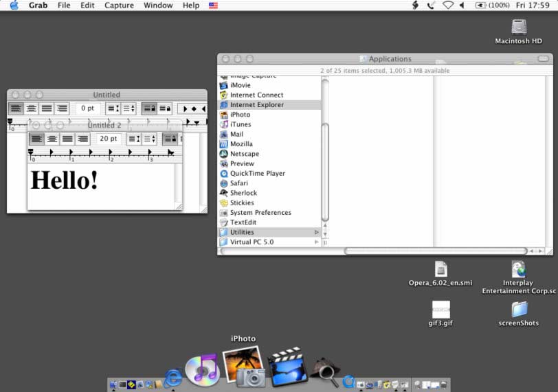Center-align text in Untitled 2 window
The image size is (558, 392).
pos(52,139)
